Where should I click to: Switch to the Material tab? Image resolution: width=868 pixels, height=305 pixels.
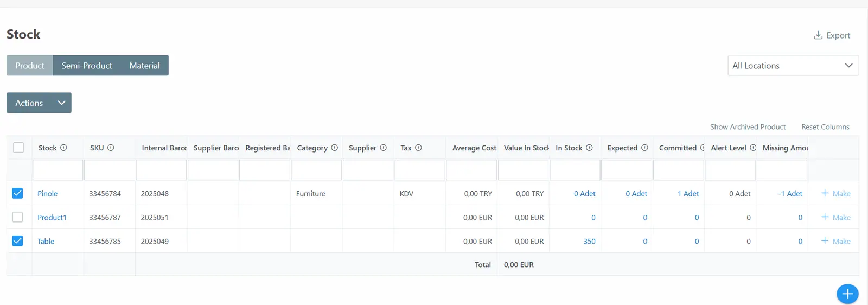point(145,65)
